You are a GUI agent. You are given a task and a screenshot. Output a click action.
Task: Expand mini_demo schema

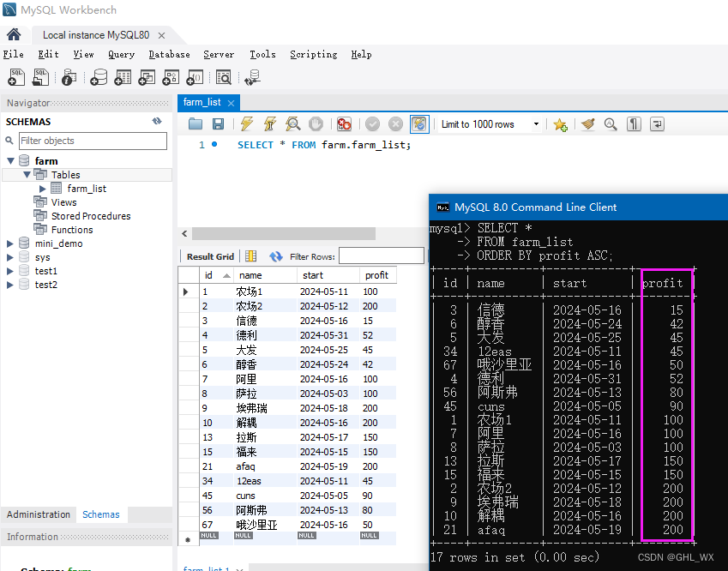pyautogui.click(x=9, y=243)
